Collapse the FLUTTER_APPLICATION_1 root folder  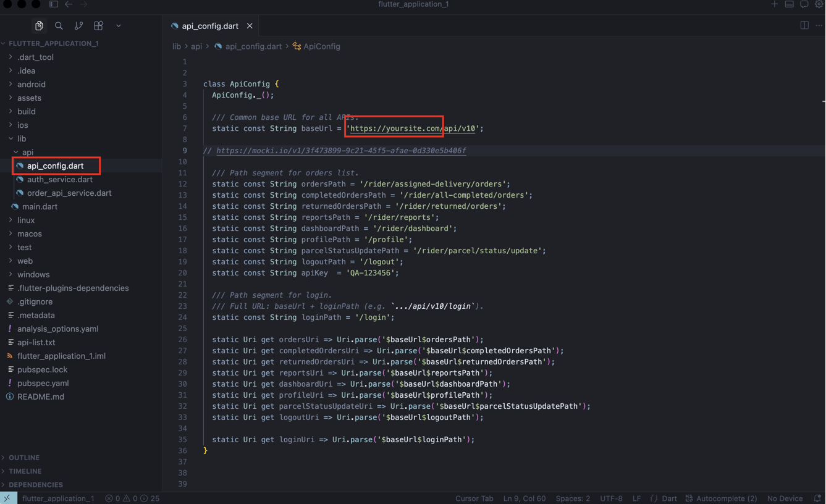point(53,43)
